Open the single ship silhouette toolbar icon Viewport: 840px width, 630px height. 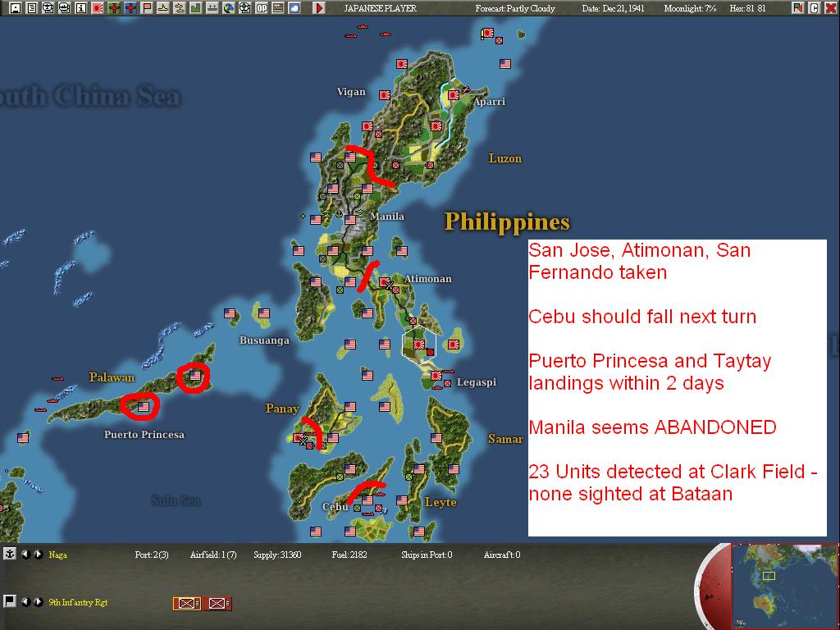click(163, 8)
